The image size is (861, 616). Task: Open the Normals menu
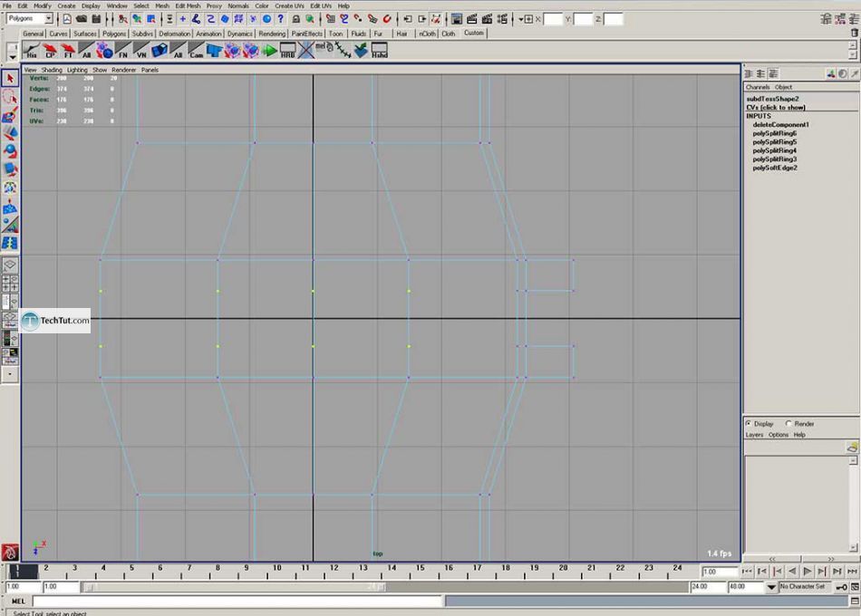(x=238, y=5)
